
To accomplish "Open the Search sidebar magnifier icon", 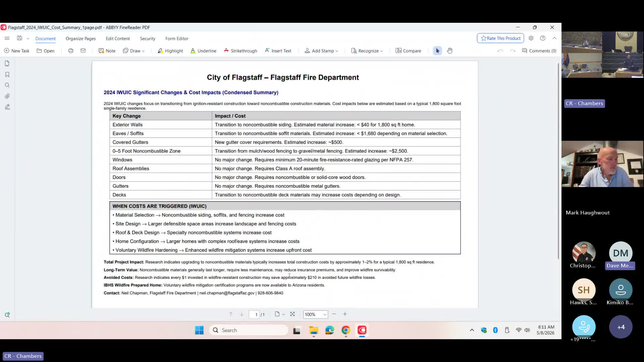I will (7, 85).
